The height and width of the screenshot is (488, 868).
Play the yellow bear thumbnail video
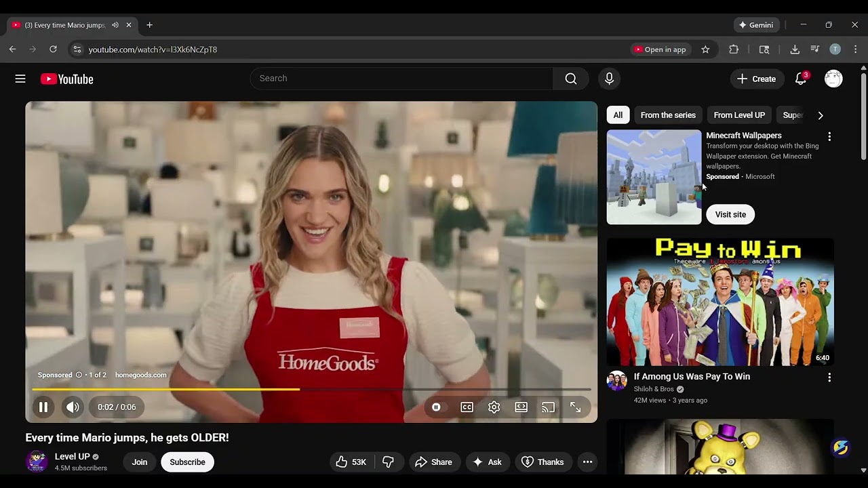click(720, 447)
